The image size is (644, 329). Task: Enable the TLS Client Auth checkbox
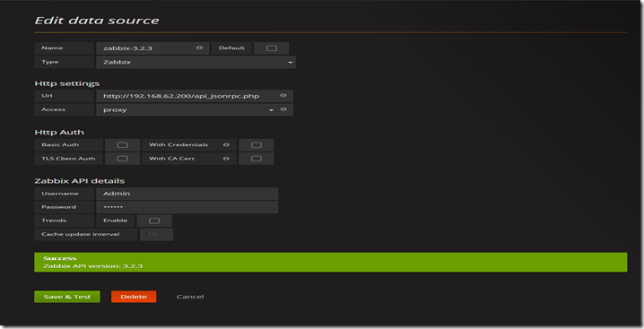[122, 159]
